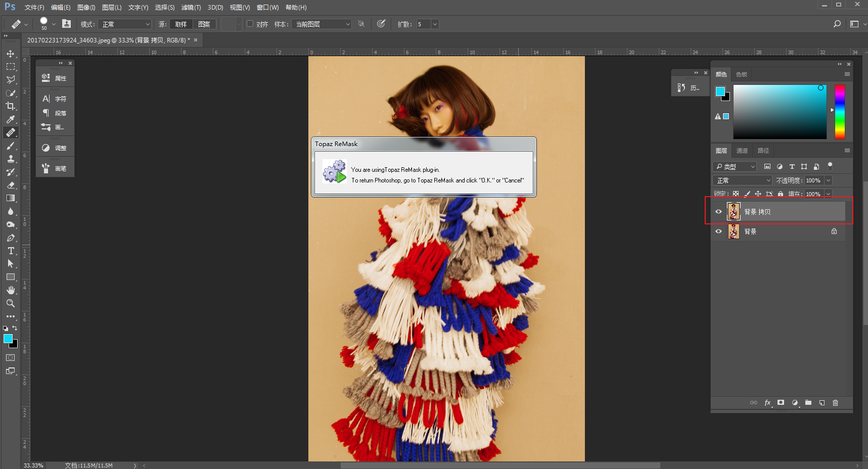Click the 背景 拷贝 layer thumbnail
868x469 pixels.
click(734, 211)
